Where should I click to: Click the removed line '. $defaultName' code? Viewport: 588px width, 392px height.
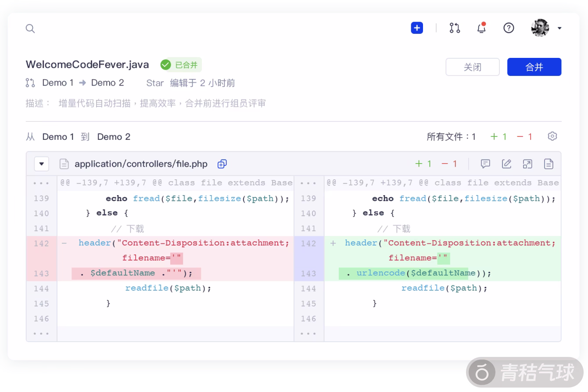tap(136, 273)
